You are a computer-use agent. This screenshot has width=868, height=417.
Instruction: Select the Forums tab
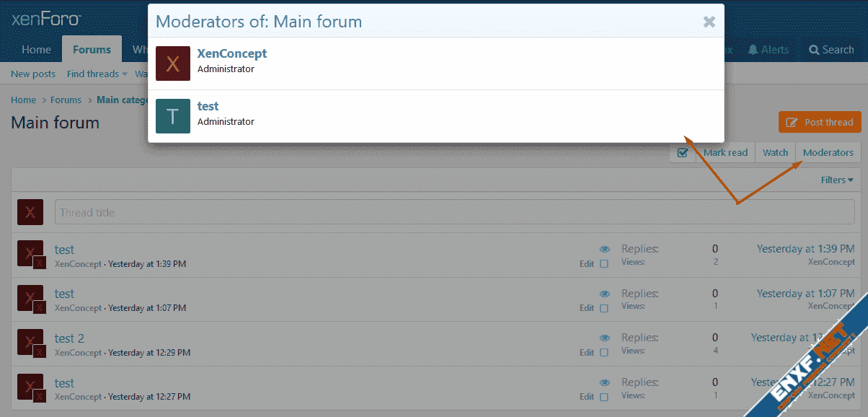pos(92,50)
